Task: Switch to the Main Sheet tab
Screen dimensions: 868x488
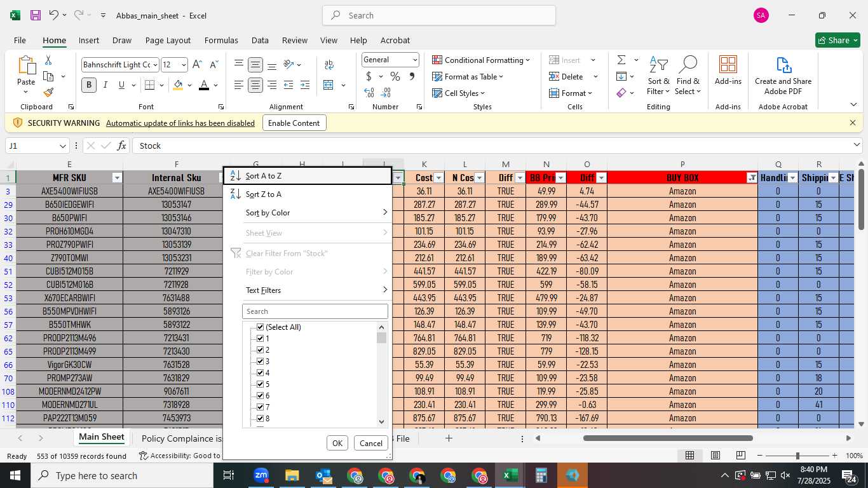Action: [102, 437]
